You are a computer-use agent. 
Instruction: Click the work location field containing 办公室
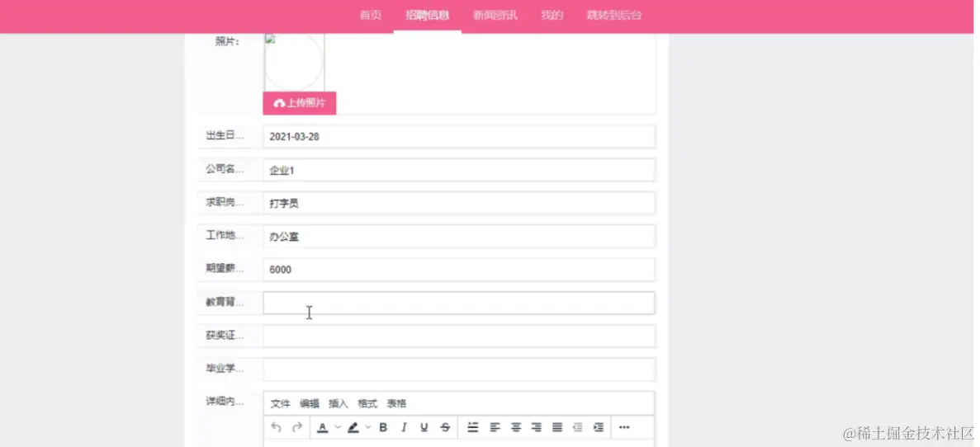[x=459, y=237]
